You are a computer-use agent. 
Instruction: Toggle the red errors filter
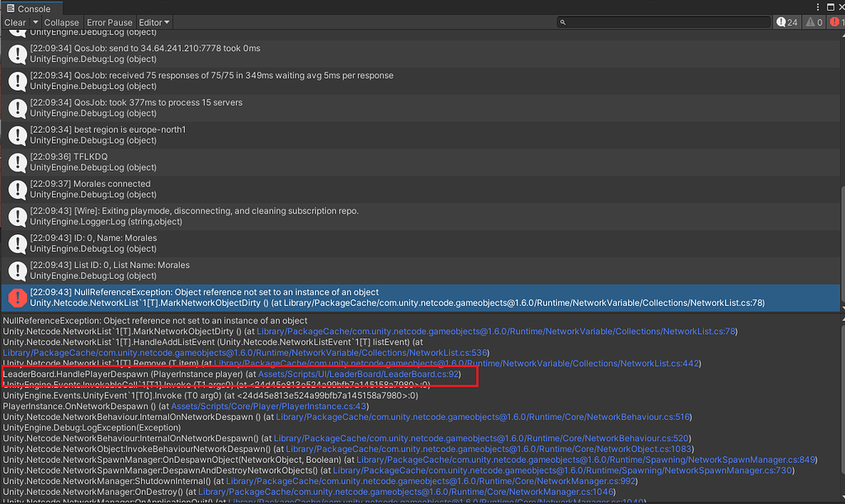[836, 22]
